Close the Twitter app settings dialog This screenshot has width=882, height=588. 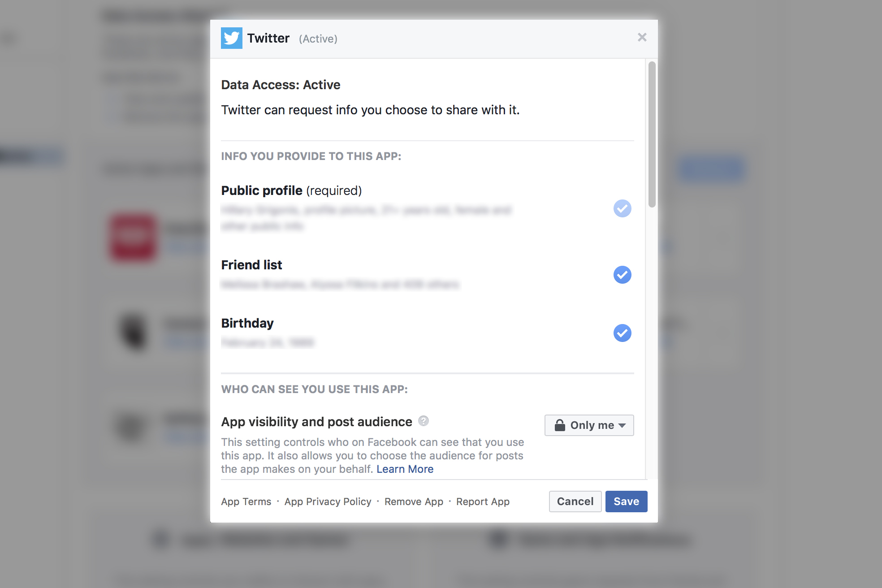click(x=642, y=37)
